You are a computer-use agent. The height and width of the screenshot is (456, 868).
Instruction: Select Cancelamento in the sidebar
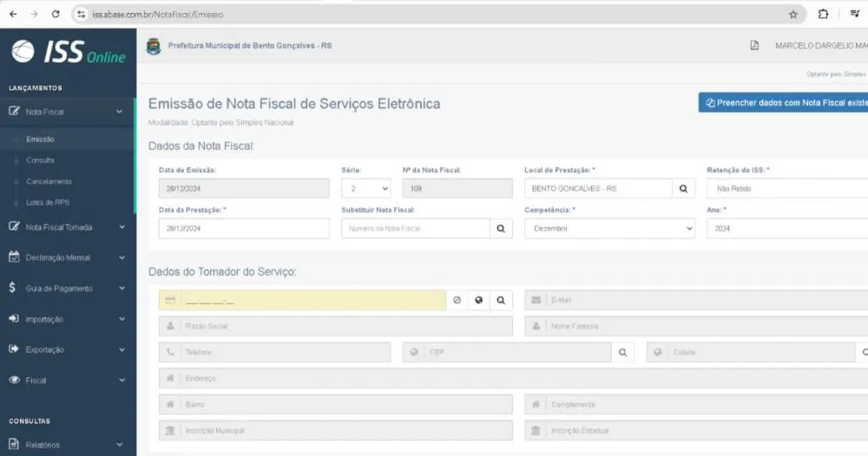(x=49, y=182)
